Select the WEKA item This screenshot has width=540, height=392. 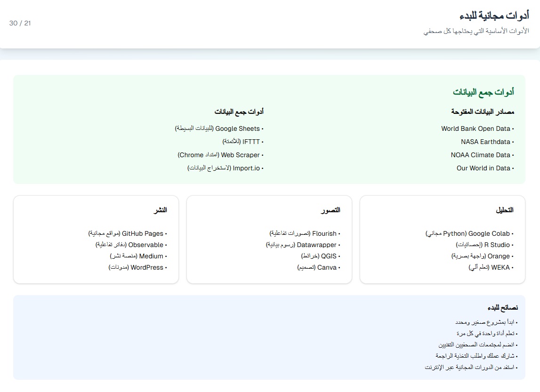tap(491, 267)
